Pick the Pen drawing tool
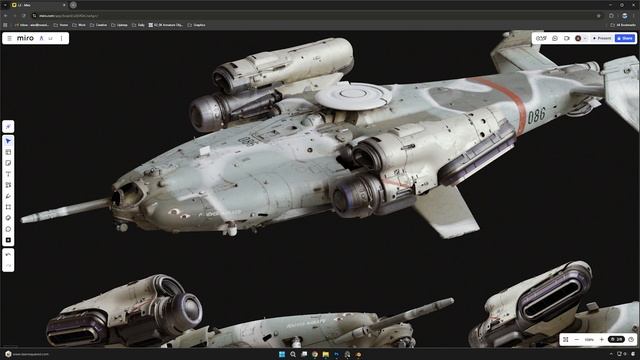Viewport: 640px width, 360px height. [8, 196]
